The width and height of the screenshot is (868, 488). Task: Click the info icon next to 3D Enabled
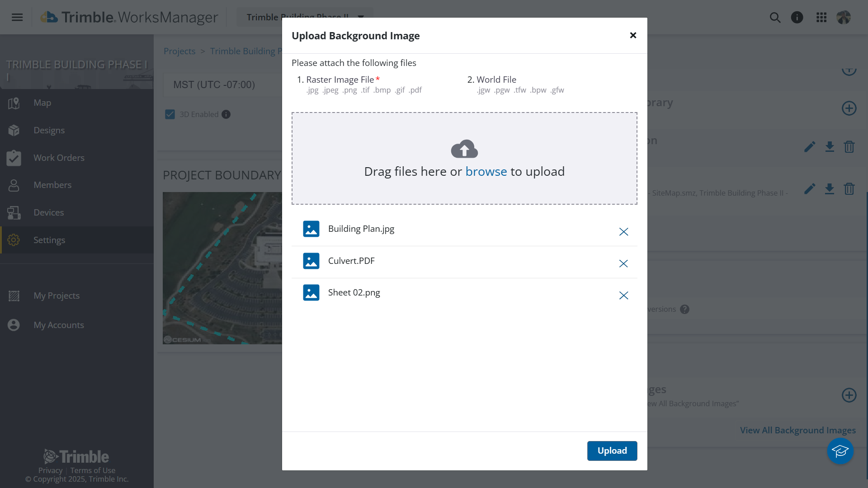226,114
